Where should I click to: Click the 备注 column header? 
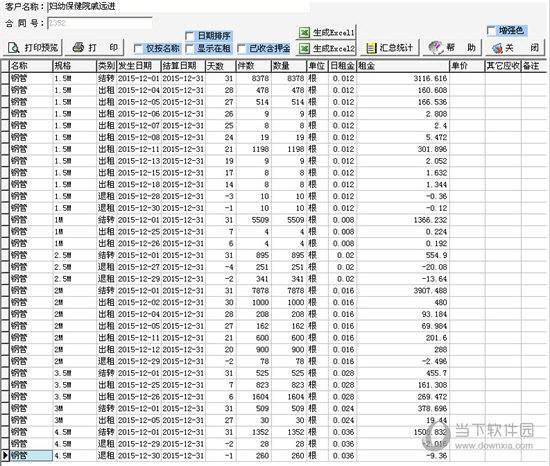coord(534,66)
